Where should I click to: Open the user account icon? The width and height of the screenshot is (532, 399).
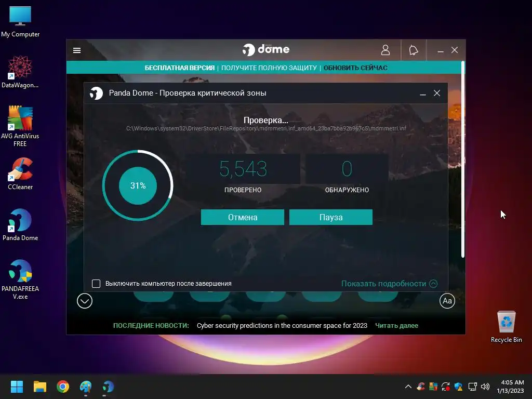[x=385, y=50]
